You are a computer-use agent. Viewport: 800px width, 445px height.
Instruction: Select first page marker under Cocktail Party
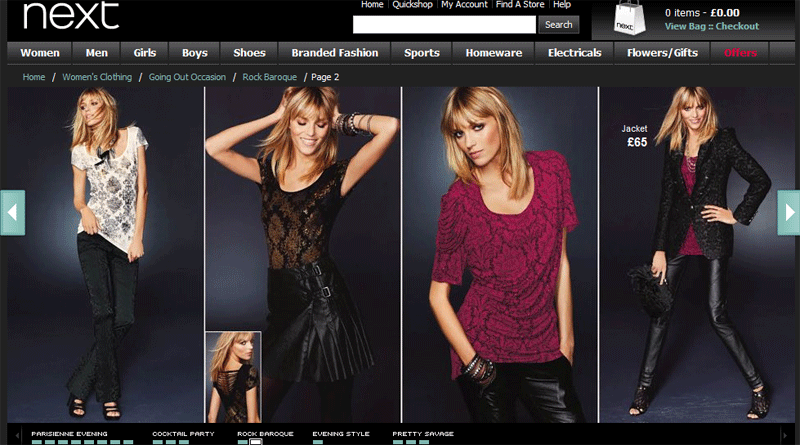point(157,441)
